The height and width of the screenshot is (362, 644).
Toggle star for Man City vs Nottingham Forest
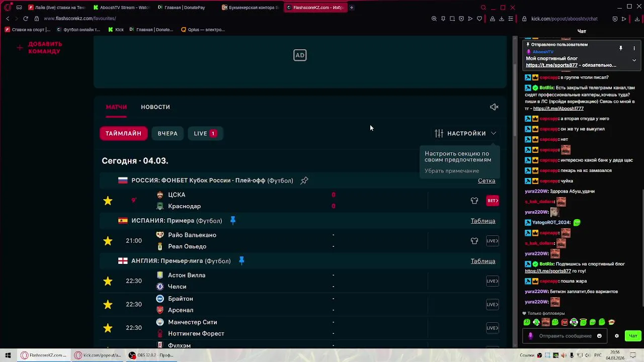tap(108, 328)
